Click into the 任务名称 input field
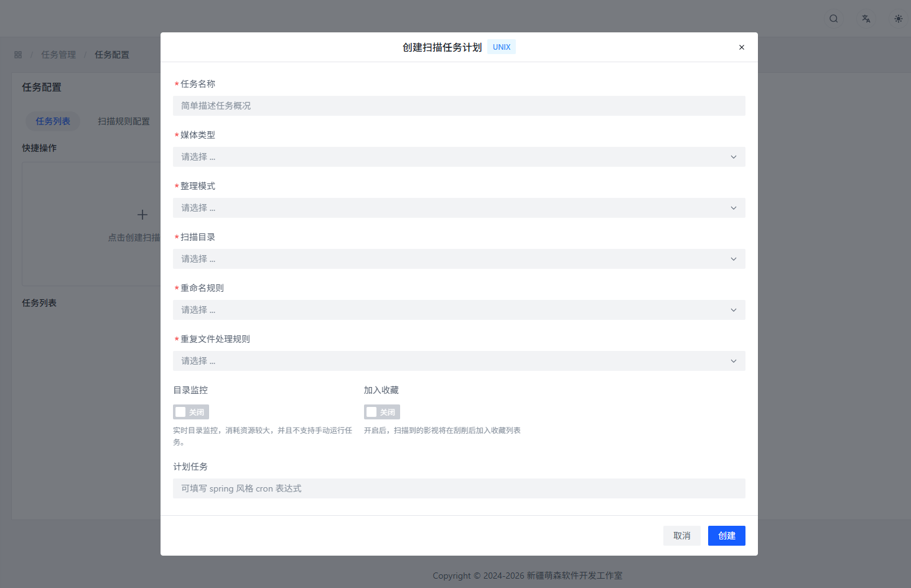Image resolution: width=911 pixels, height=588 pixels. point(459,105)
